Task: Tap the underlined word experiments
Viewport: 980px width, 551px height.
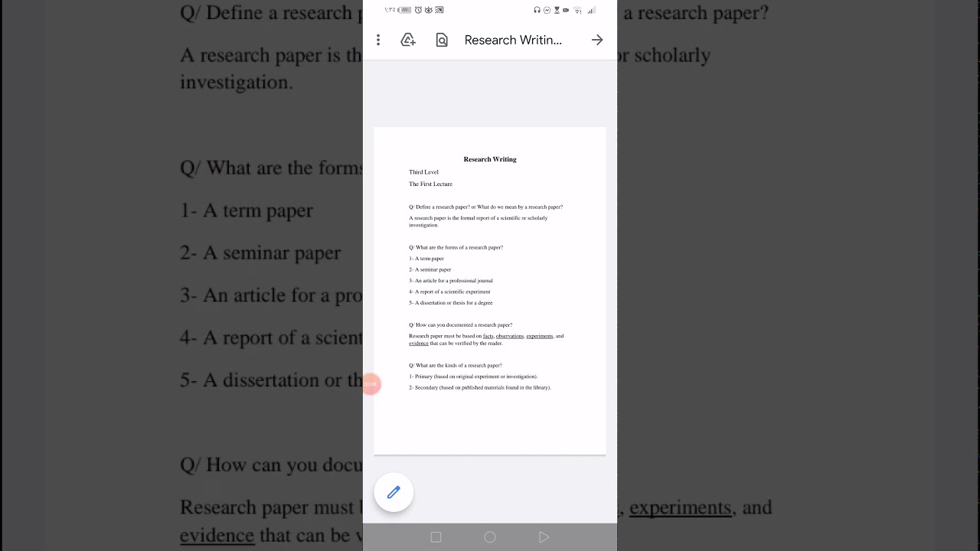Action: click(x=539, y=335)
